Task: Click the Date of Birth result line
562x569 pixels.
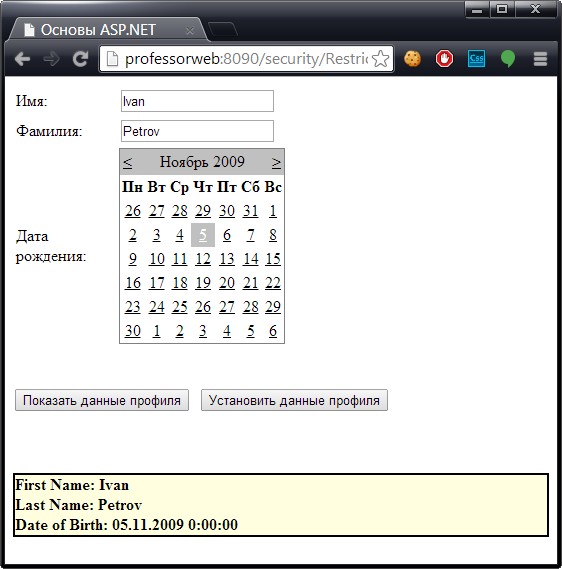Action: 126,525
